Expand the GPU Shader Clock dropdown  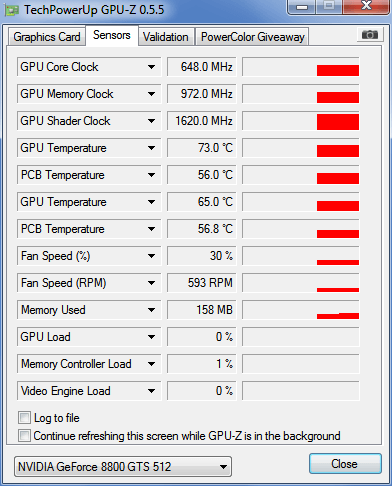pos(151,121)
